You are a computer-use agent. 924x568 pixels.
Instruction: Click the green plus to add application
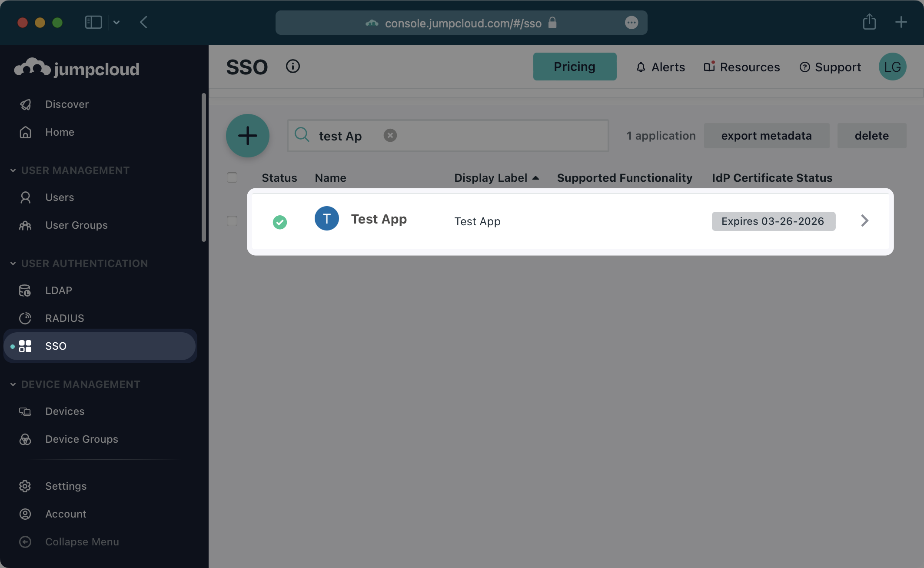(248, 135)
